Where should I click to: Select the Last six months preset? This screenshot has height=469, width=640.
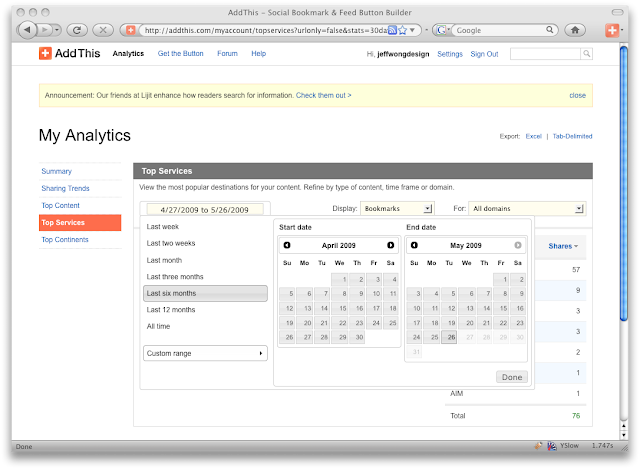tap(205, 293)
